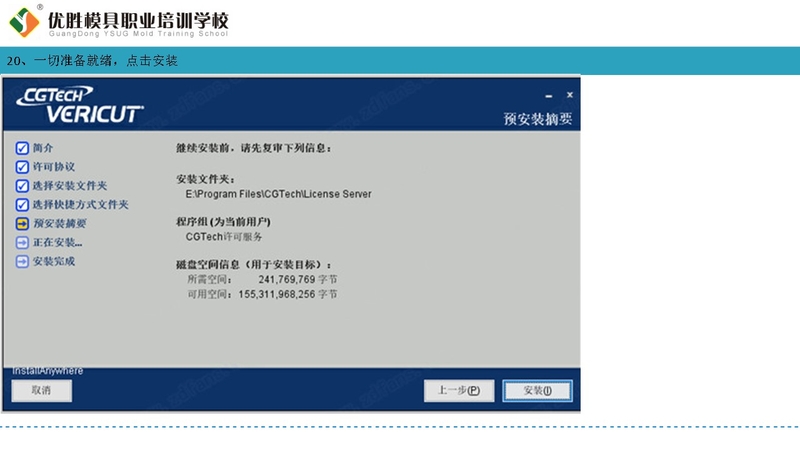
Task: Click the CGTech VERICUT logo
Action: click(80, 105)
